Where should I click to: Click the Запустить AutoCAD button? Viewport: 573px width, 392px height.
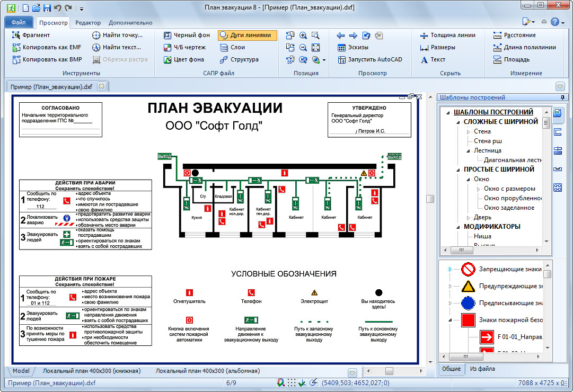tap(369, 60)
